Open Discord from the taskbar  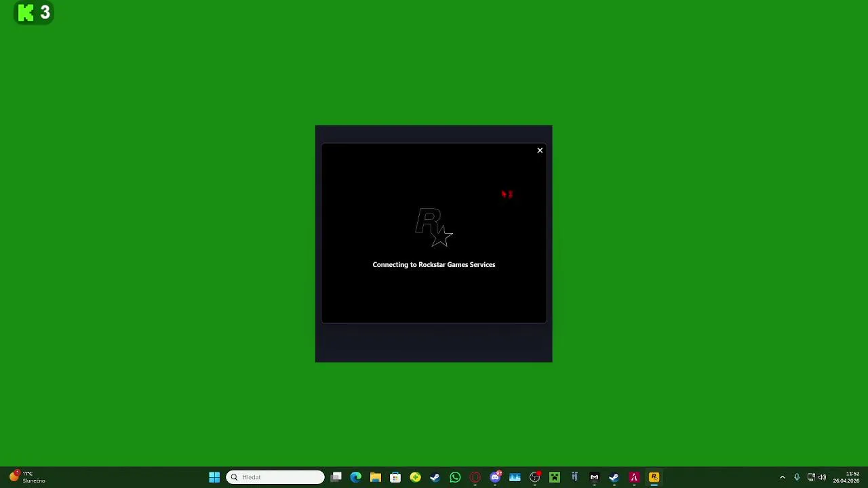(x=495, y=477)
